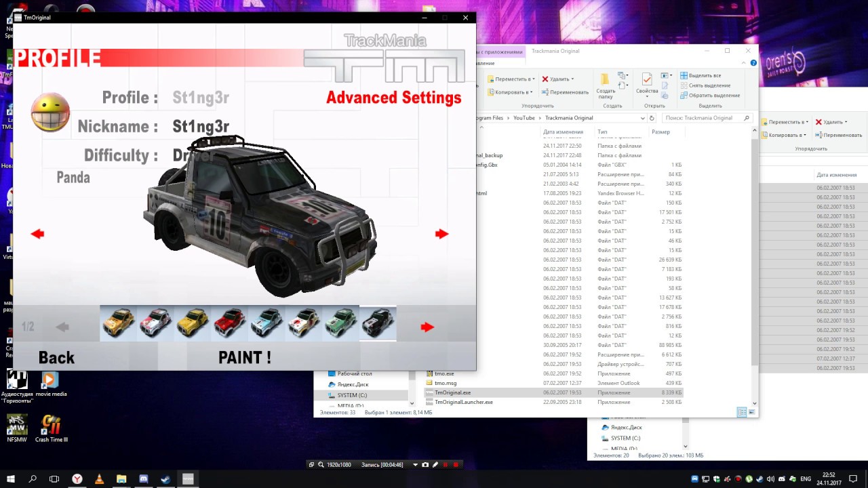Screen dimensions: 868x488
Task: Switch to details view icon in Explorer status bar
Action: pos(741,412)
